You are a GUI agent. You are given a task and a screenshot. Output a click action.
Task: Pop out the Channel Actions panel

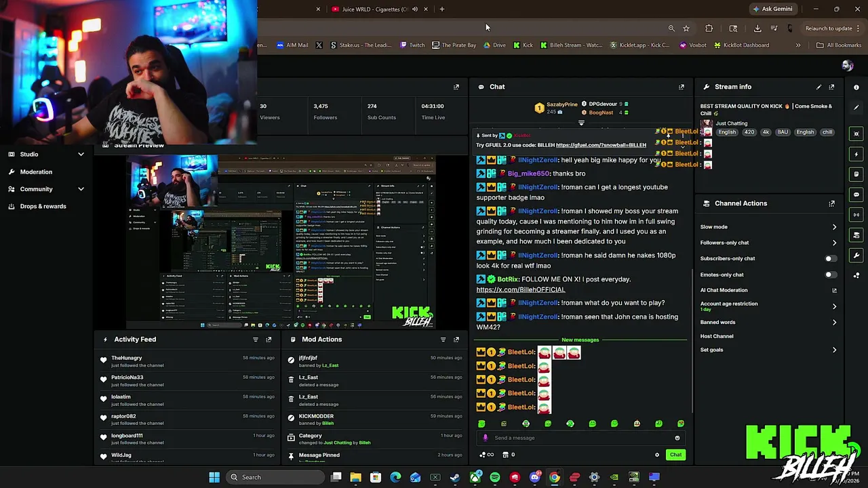click(831, 203)
